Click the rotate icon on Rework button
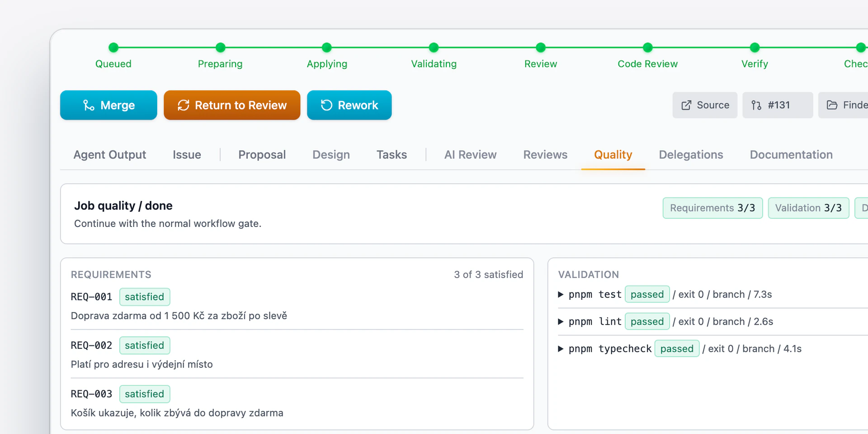This screenshot has height=434, width=868. [x=326, y=105]
